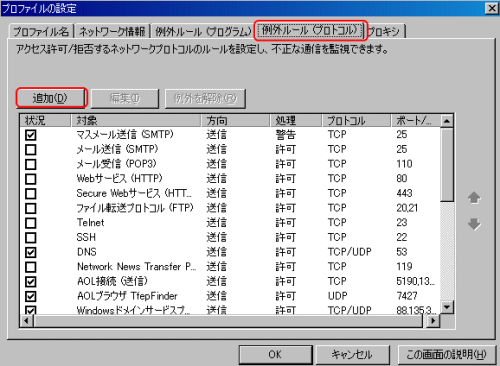Click the TCP/UDP protocol cell in the DNS row

pos(349,252)
